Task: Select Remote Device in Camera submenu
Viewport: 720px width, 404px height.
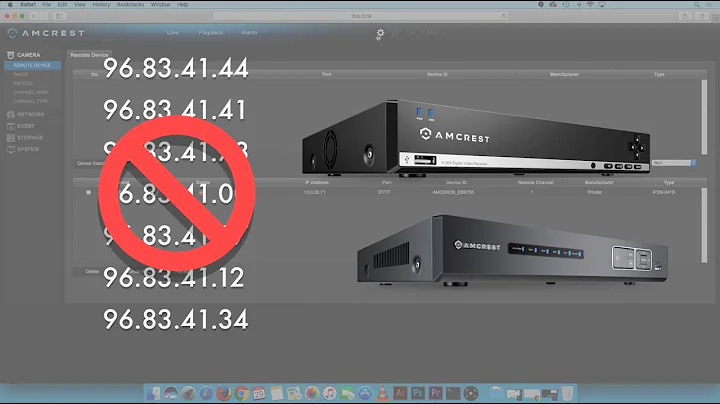Action: pyautogui.click(x=32, y=65)
